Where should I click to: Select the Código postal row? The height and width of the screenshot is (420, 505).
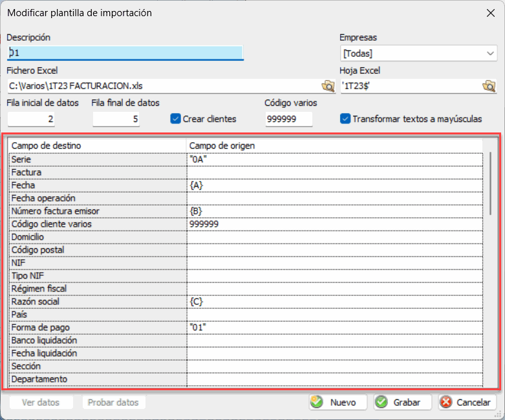(98, 250)
